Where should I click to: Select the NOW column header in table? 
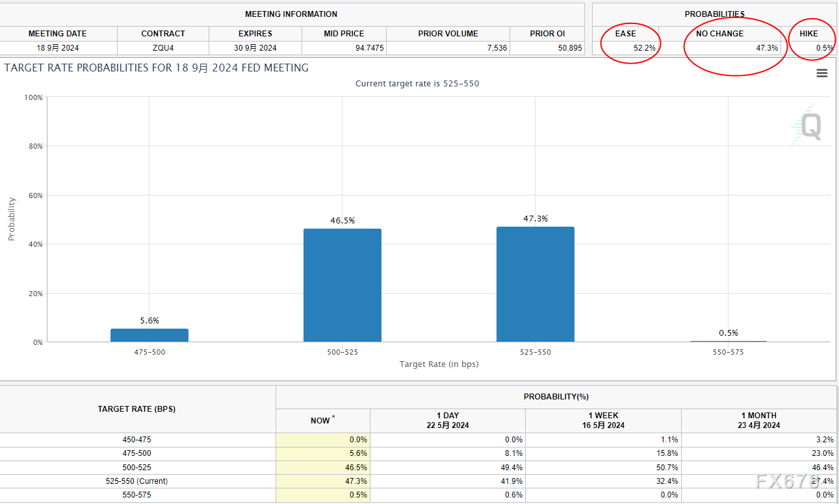(322, 421)
